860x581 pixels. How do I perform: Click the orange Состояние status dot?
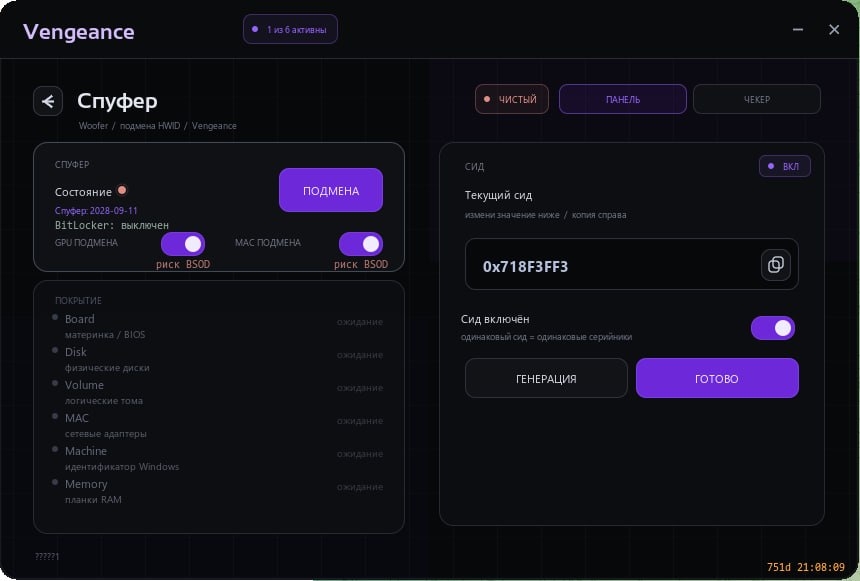[122, 190]
